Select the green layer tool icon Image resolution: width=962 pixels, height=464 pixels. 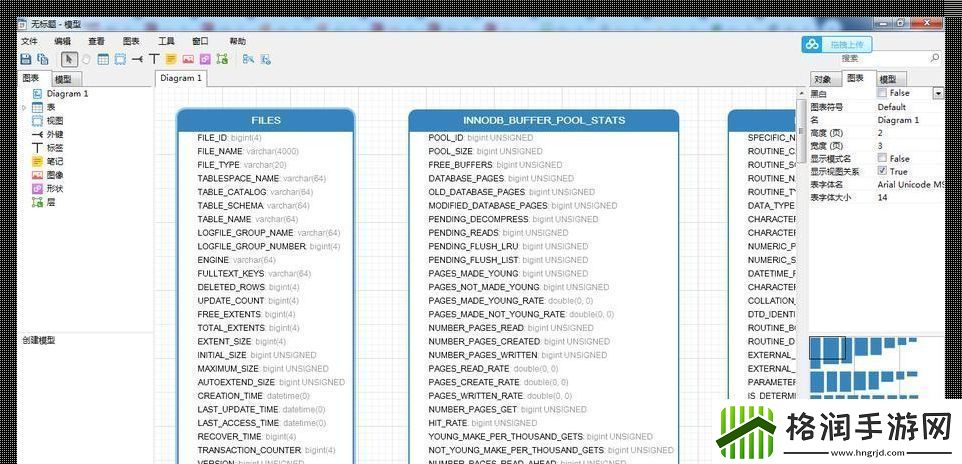(222, 59)
